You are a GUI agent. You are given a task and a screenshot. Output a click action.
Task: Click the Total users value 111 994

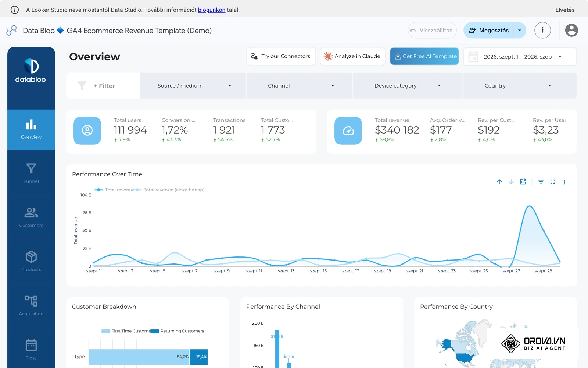(130, 130)
